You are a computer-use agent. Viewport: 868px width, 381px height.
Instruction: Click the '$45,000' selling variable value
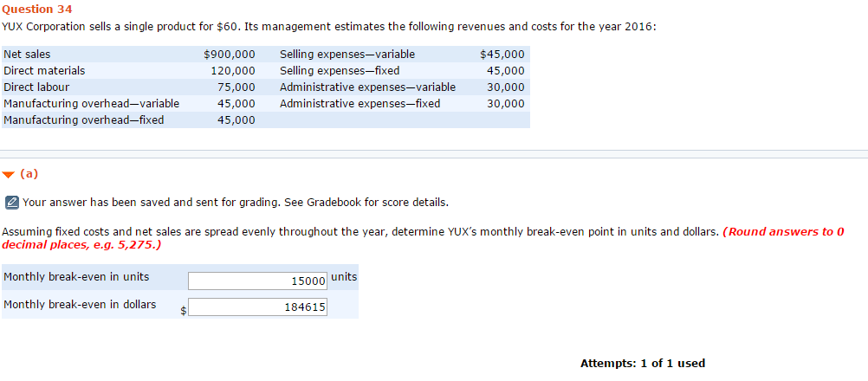[502, 55]
